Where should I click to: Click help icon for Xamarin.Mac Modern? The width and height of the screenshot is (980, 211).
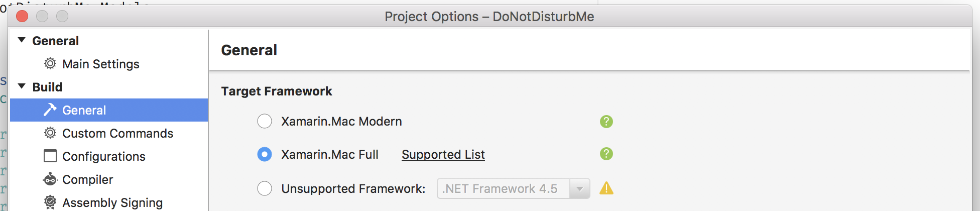606,122
